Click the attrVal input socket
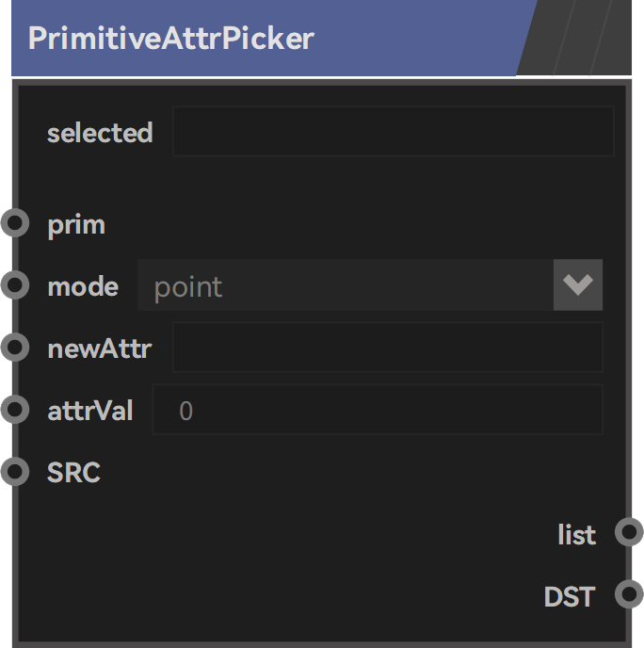644x648 pixels. 15,409
